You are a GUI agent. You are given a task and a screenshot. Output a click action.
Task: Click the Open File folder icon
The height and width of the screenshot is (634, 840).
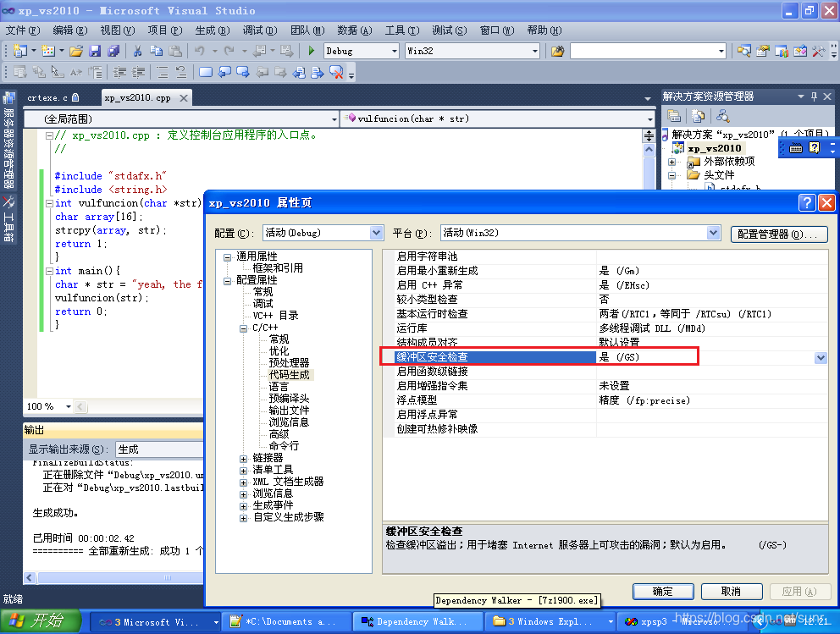pyautogui.click(x=76, y=51)
